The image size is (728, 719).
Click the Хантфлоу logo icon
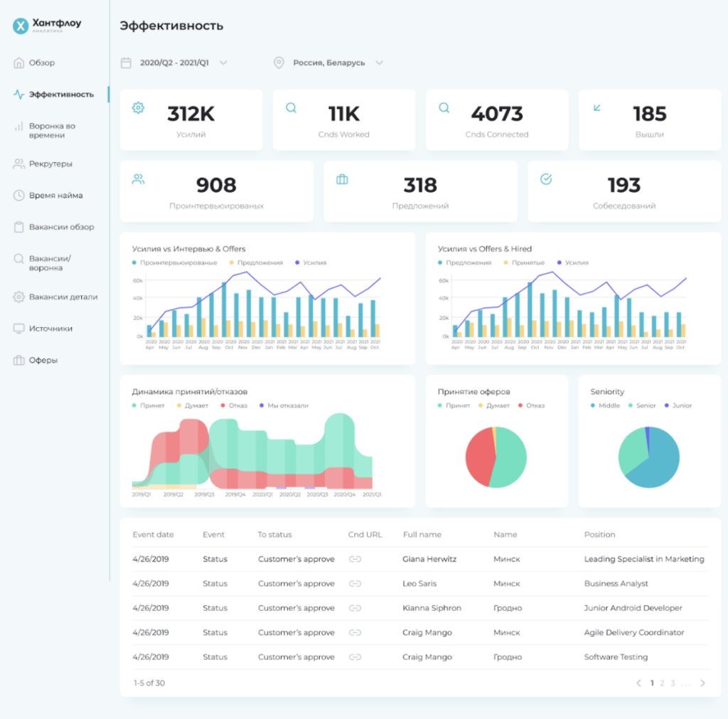pyautogui.click(x=21, y=26)
